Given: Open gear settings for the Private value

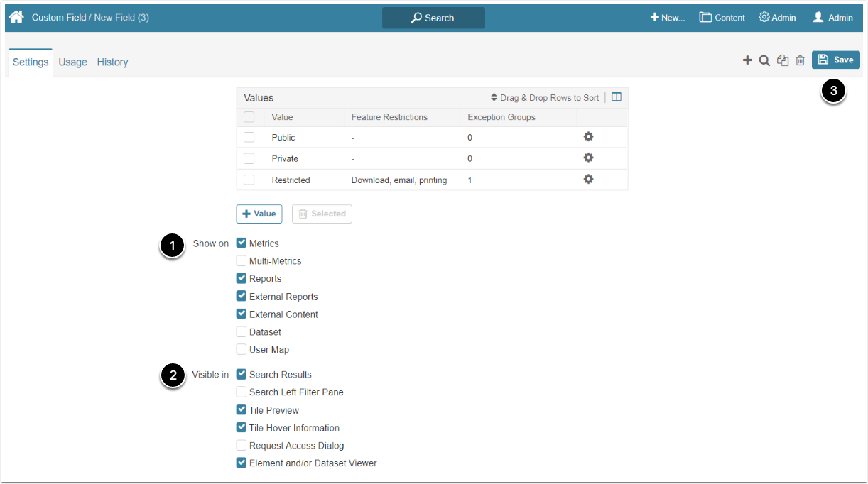Looking at the screenshot, I should click(588, 158).
